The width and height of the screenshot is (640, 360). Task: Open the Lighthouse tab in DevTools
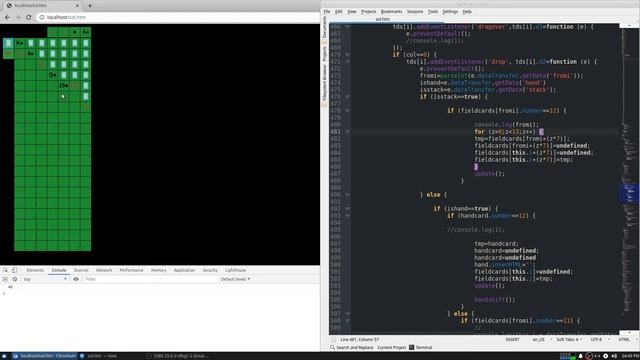235,270
